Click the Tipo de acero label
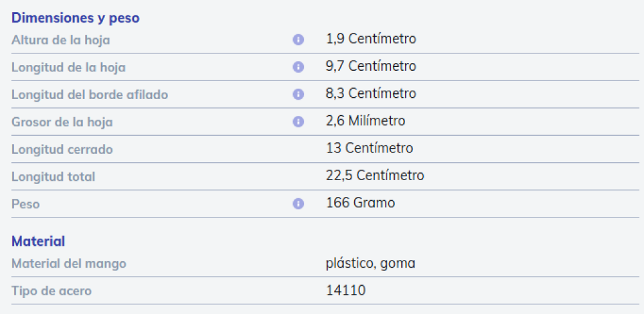This screenshot has height=314, width=644. (52, 291)
